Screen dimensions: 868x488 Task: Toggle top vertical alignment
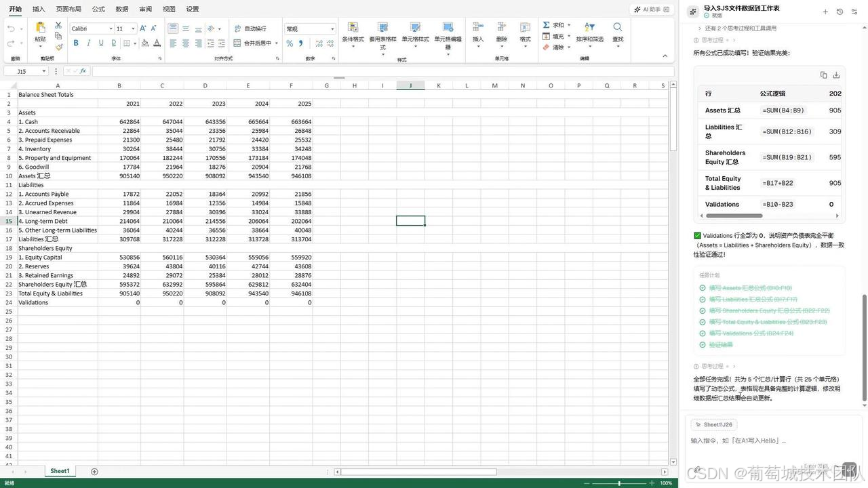tap(173, 28)
